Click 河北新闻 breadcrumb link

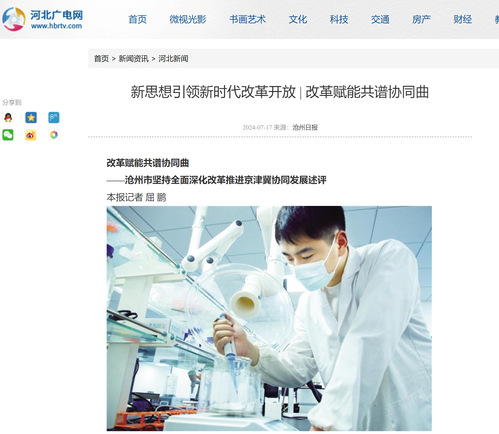coord(173,59)
